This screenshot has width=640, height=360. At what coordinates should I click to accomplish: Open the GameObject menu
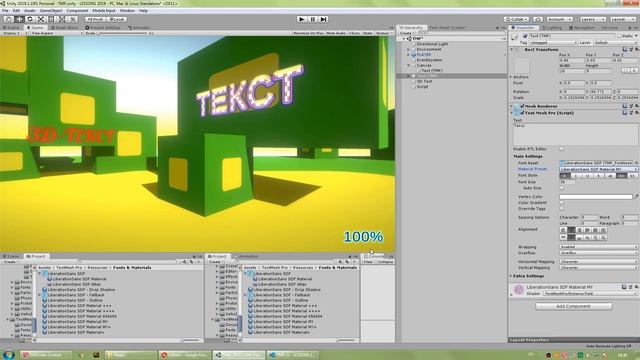(x=51, y=11)
